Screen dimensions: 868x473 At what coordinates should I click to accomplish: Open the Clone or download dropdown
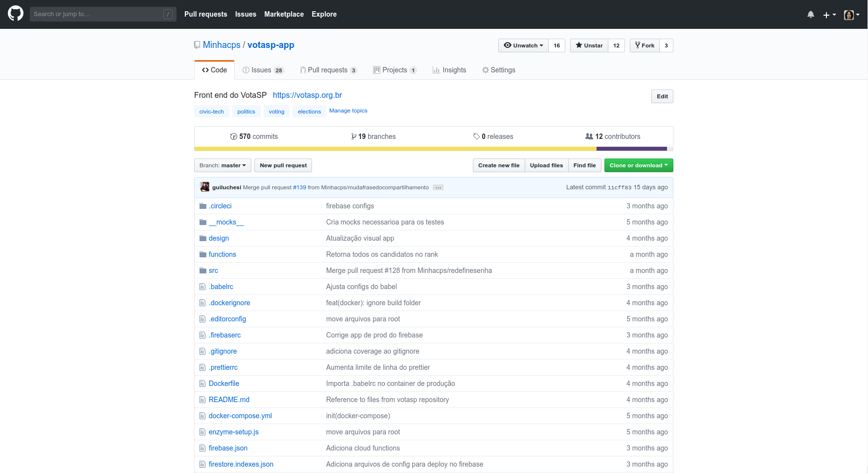click(x=639, y=165)
